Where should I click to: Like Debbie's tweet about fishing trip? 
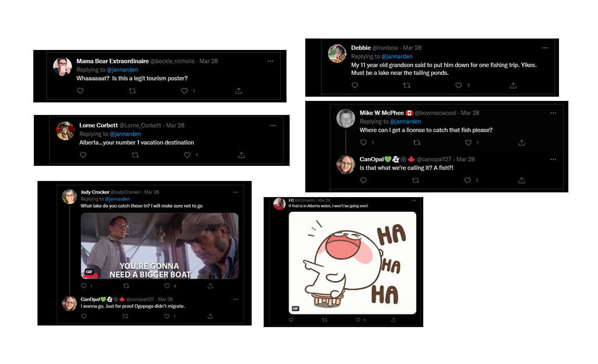459,85
